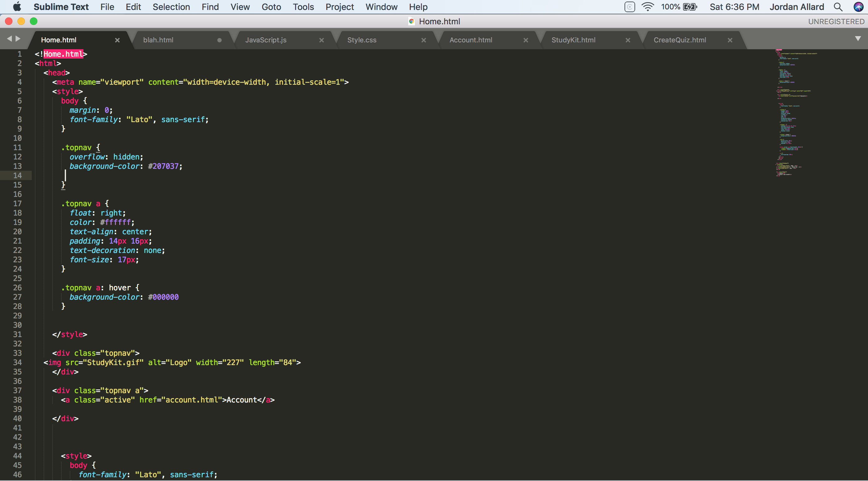Switch to the StudyKit.html tab
The width and height of the screenshot is (868, 481).
(573, 40)
